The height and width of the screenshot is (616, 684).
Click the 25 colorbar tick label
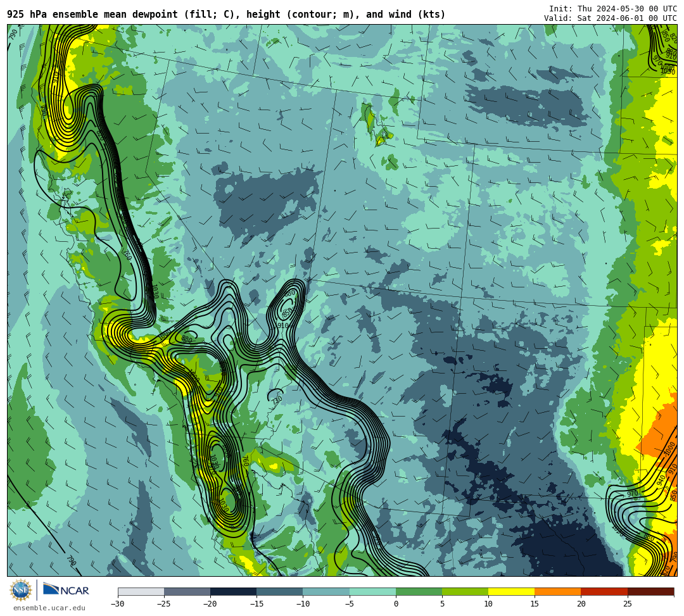(x=627, y=604)
